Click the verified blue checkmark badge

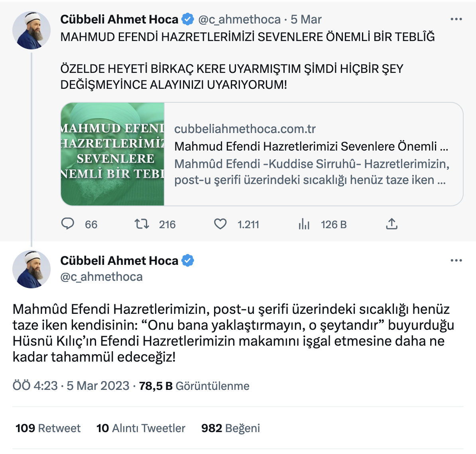tap(187, 19)
